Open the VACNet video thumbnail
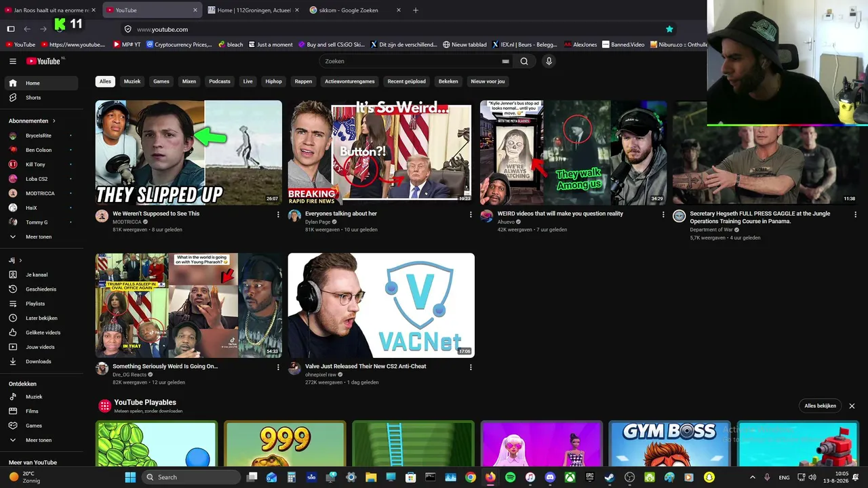 click(x=381, y=306)
